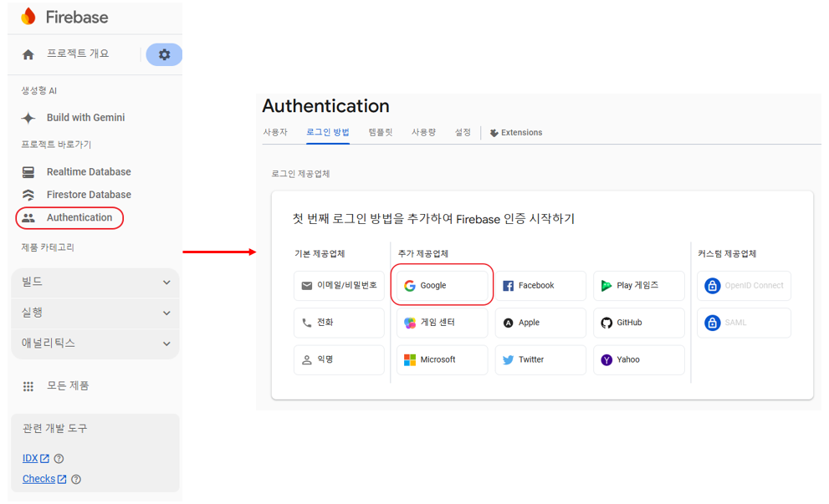Click the help icon beside Checks
The image size is (829, 504).
[76, 479]
